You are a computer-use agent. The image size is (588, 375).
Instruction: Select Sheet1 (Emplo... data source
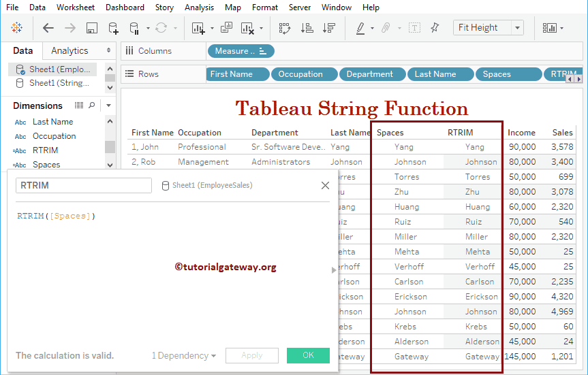point(52,69)
